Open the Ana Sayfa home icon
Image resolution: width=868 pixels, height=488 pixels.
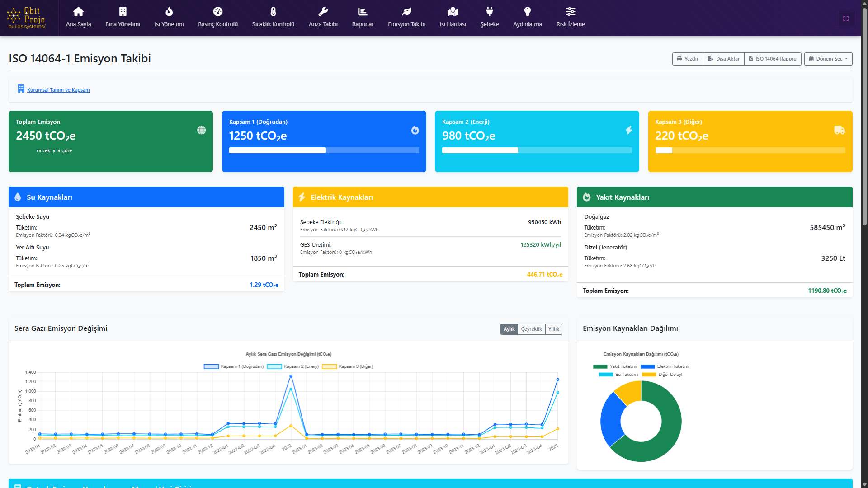click(78, 12)
